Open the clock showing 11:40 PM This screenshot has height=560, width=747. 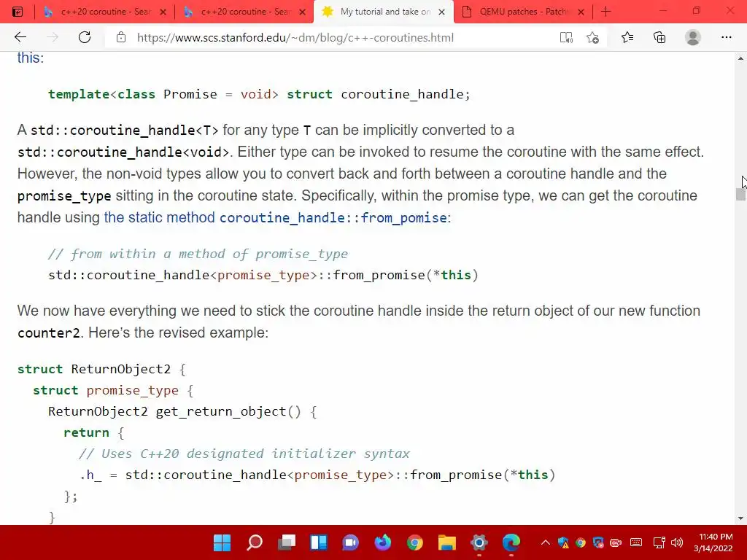[x=713, y=542]
